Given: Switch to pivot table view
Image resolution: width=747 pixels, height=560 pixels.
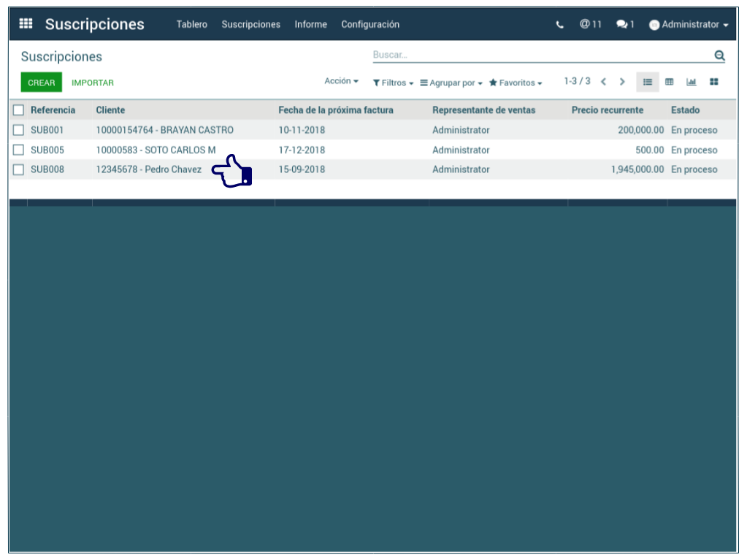Looking at the screenshot, I should coord(669,82).
